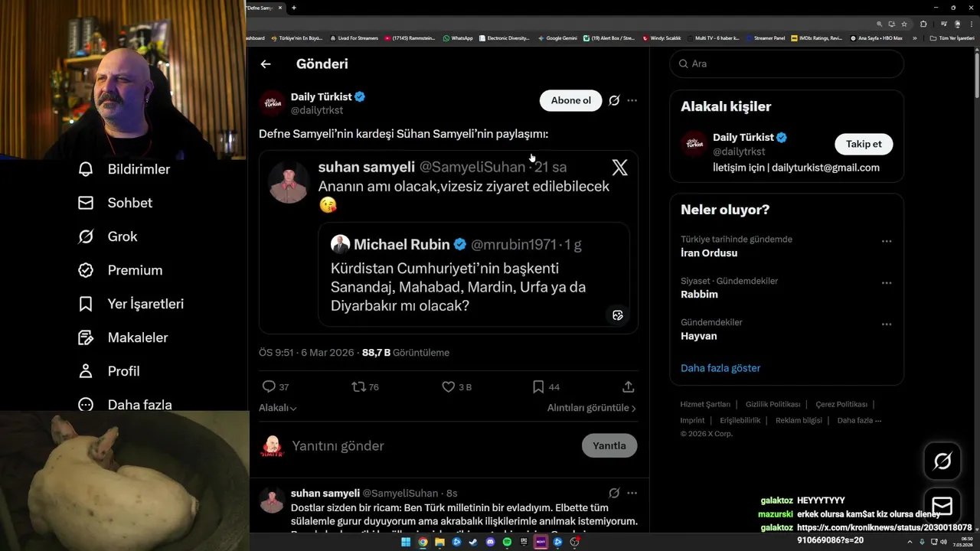
Task: Open the X logo on embedded tweet
Action: point(619,168)
